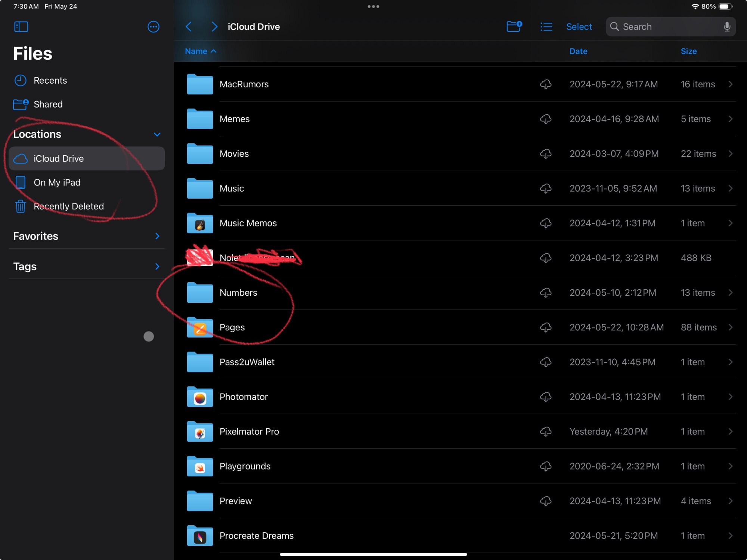Open the Memes folder icon
The height and width of the screenshot is (560, 747).
point(200,119)
